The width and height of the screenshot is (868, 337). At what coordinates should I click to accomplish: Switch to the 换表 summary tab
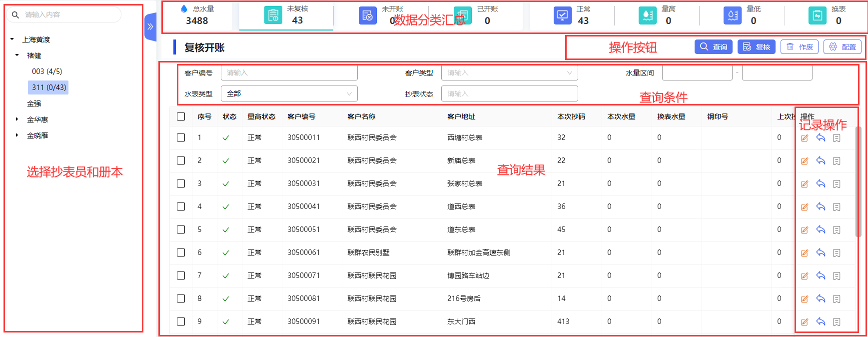point(826,15)
